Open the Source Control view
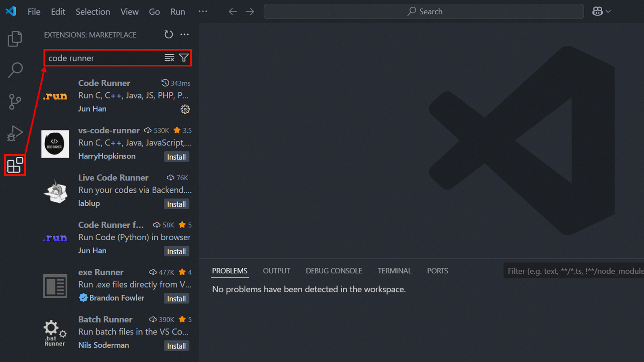644x362 pixels. click(15, 102)
